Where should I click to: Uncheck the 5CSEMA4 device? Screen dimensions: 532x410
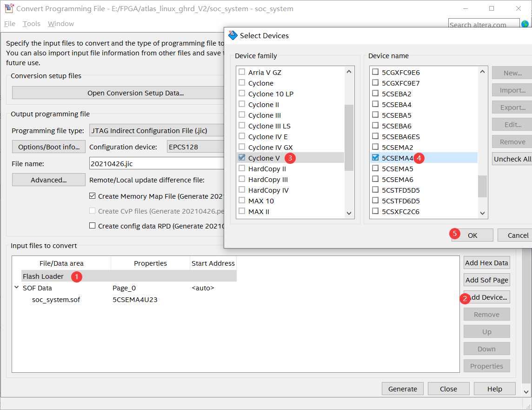click(x=375, y=157)
